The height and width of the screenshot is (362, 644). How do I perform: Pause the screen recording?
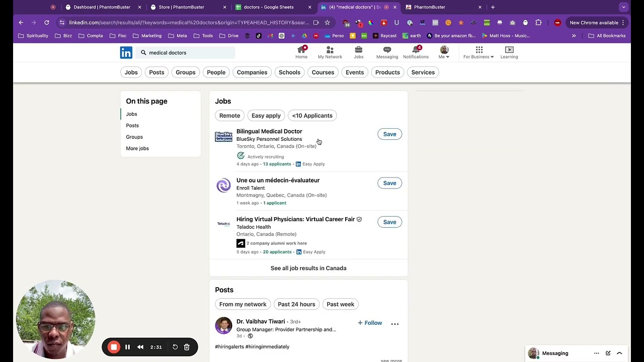(127, 347)
